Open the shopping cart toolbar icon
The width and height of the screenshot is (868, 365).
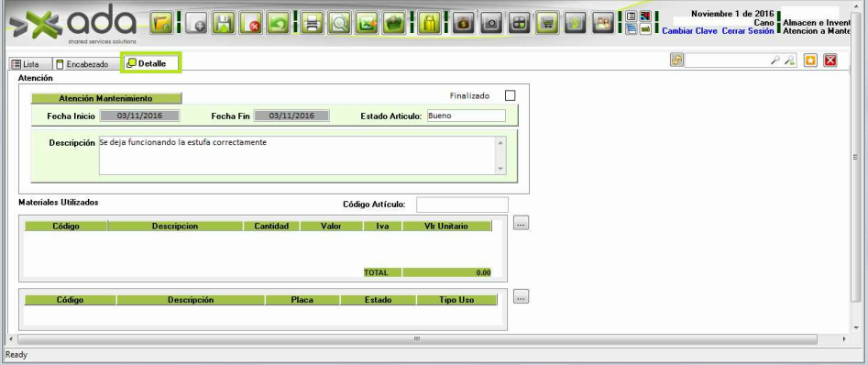coord(547,23)
